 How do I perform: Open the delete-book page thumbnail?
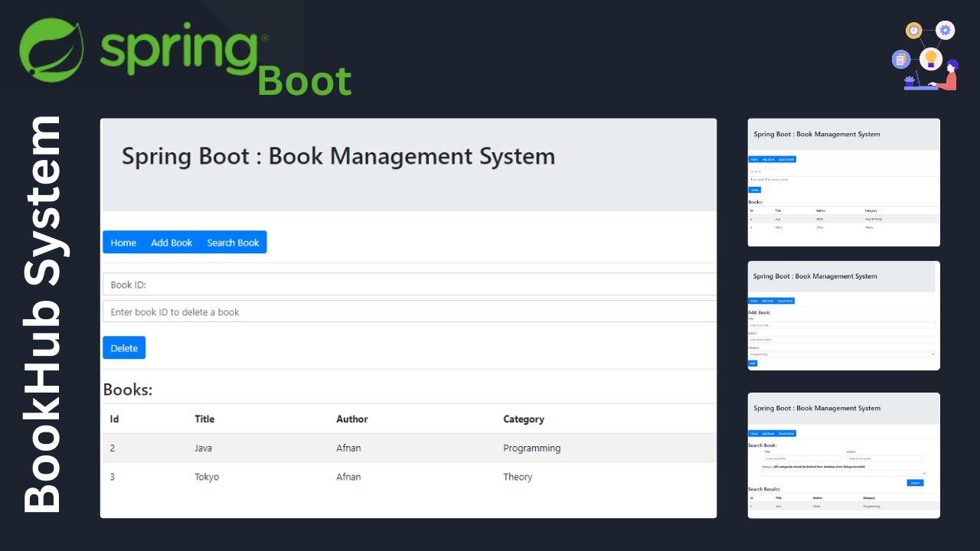pyautogui.click(x=844, y=182)
